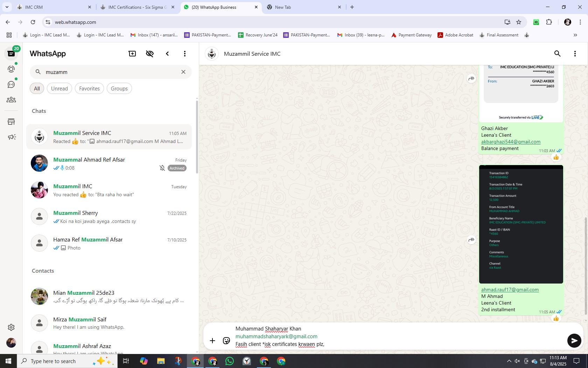The image size is (588, 368).
Task: Open the Chats icon with 20 badge
Action: point(11,54)
